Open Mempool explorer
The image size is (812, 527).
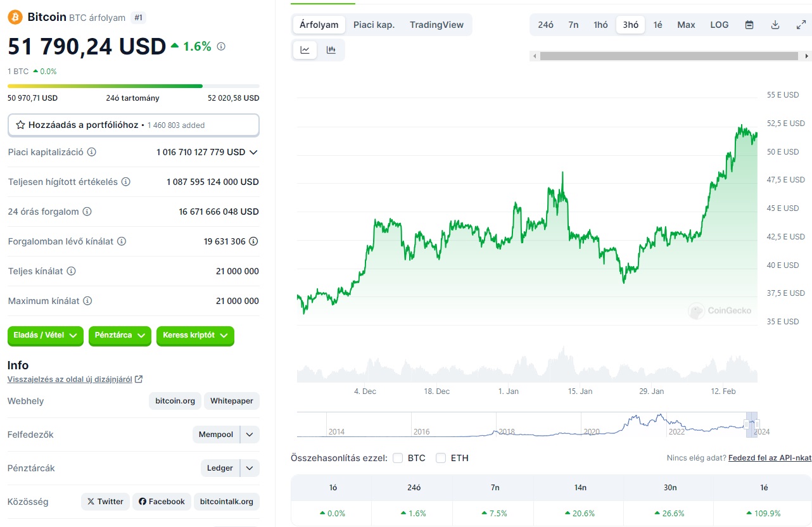[216, 435]
